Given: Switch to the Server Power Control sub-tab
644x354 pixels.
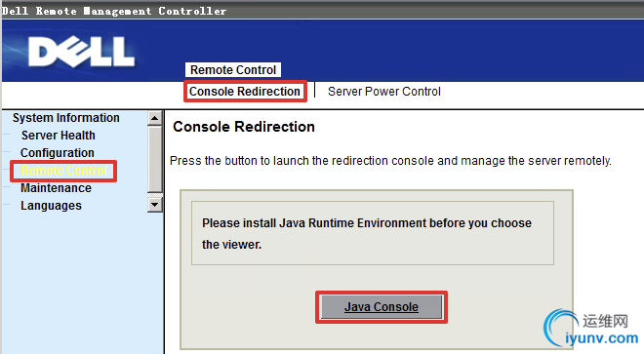Looking at the screenshot, I should click(x=384, y=91).
